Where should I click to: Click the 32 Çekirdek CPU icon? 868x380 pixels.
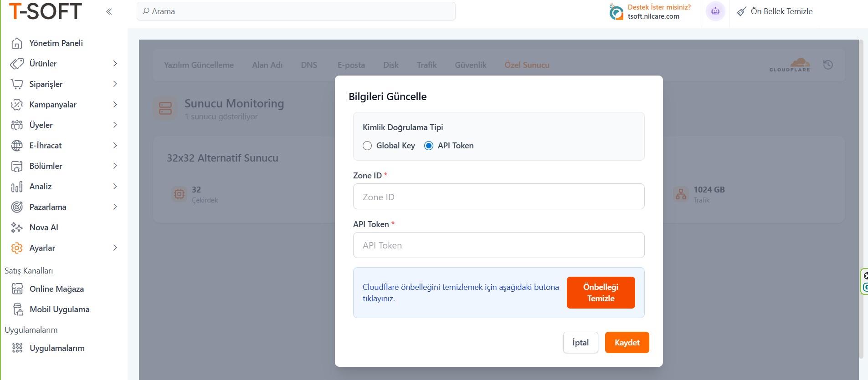179,194
